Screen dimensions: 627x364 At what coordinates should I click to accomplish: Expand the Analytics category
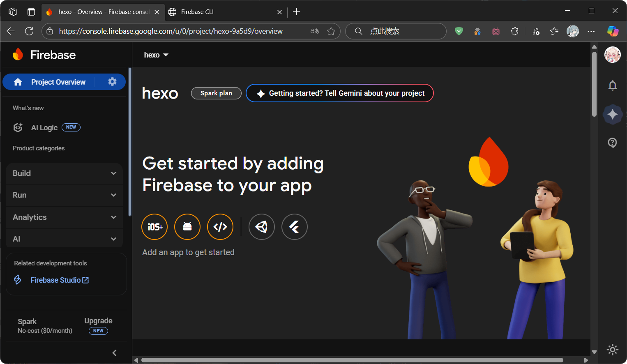[x=65, y=217]
